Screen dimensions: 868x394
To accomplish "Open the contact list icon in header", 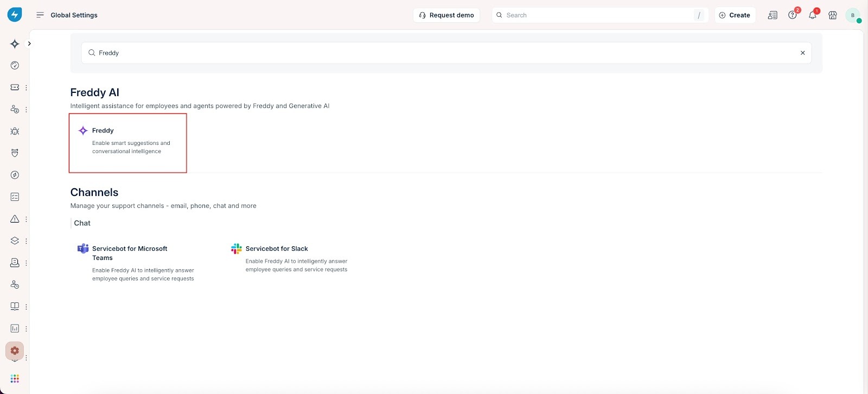I will [773, 15].
